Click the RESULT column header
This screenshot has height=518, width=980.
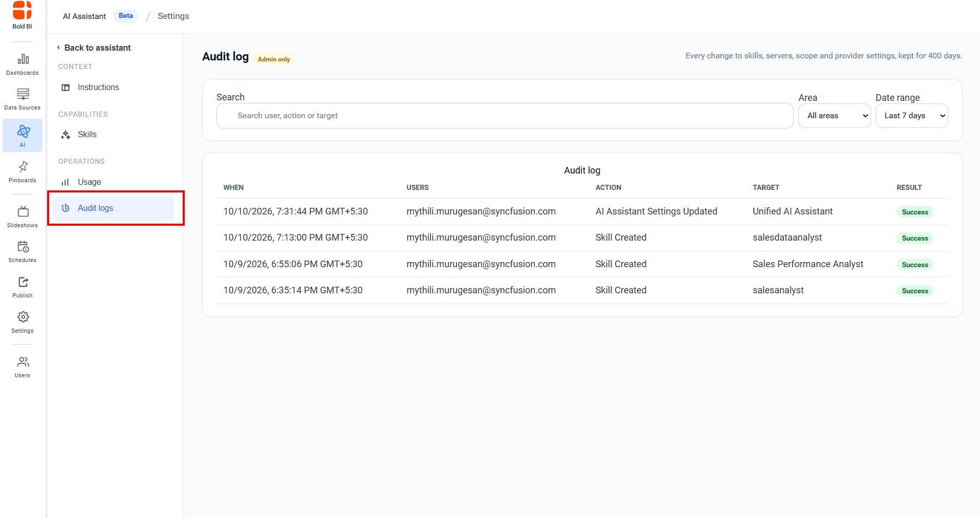click(909, 188)
